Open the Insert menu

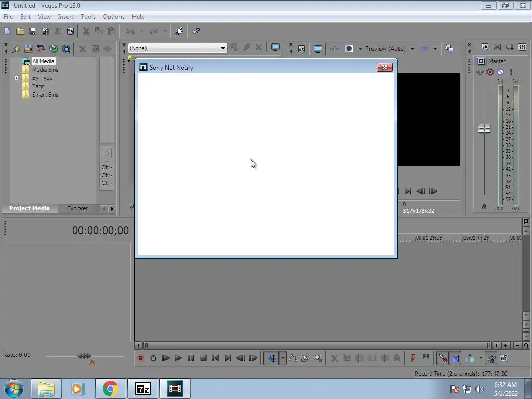[65, 16]
